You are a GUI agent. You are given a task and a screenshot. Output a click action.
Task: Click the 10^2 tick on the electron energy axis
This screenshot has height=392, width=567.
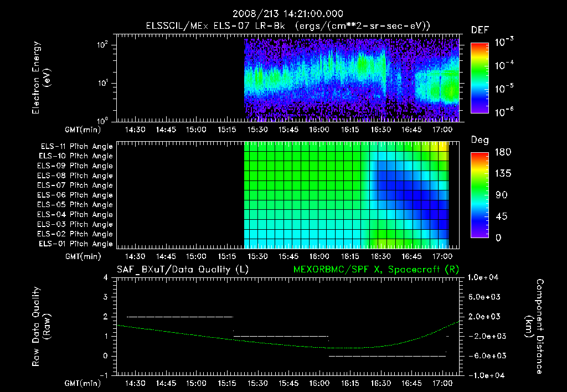click(x=102, y=45)
